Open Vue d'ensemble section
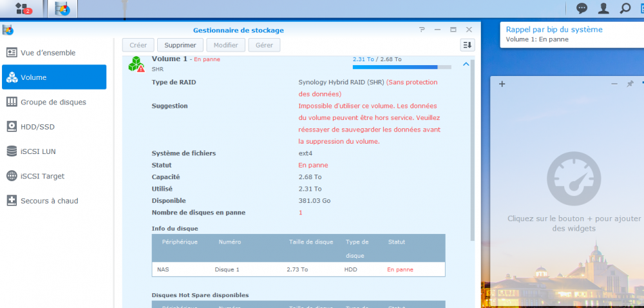644x308 pixels. pos(54,53)
